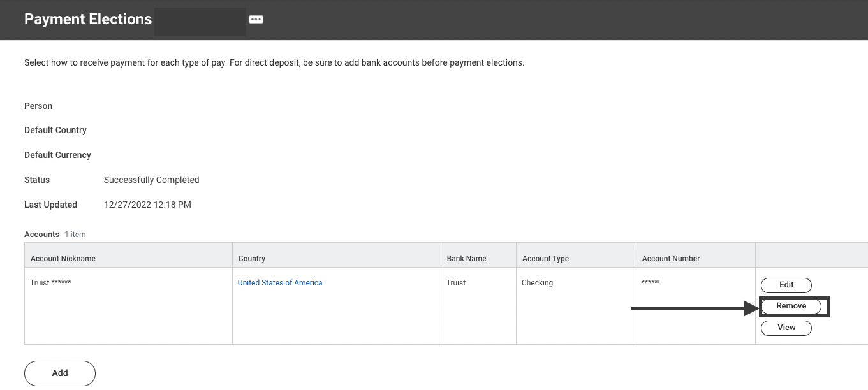Screen dimensions: 868x390
Task: Select the Account Number column header
Action: coord(670,258)
